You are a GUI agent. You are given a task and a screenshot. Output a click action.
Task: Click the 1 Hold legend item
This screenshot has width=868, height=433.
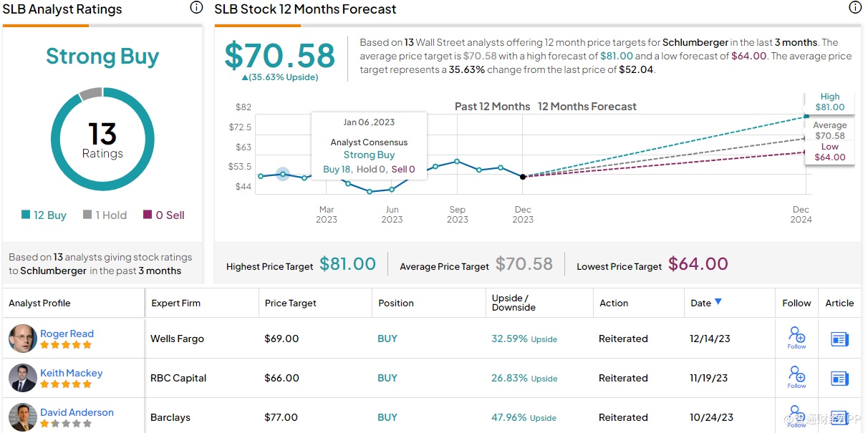[106, 215]
